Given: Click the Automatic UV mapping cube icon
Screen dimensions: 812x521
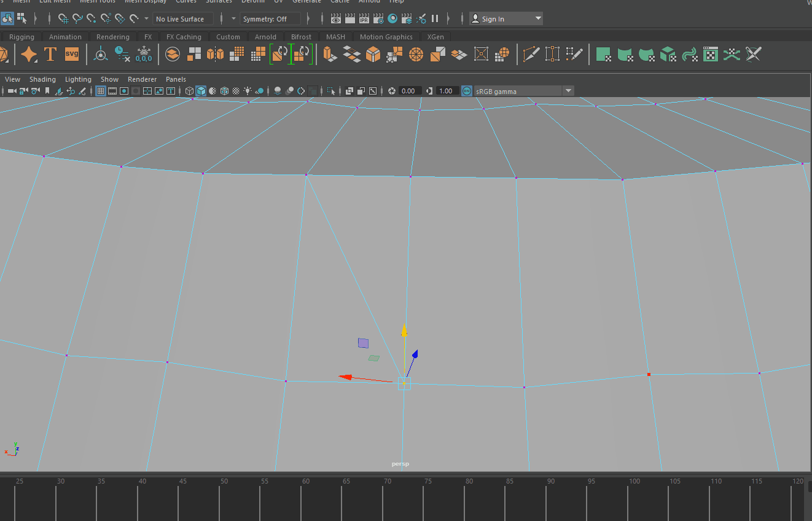Looking at the screenshot, I should coord(668,55).
